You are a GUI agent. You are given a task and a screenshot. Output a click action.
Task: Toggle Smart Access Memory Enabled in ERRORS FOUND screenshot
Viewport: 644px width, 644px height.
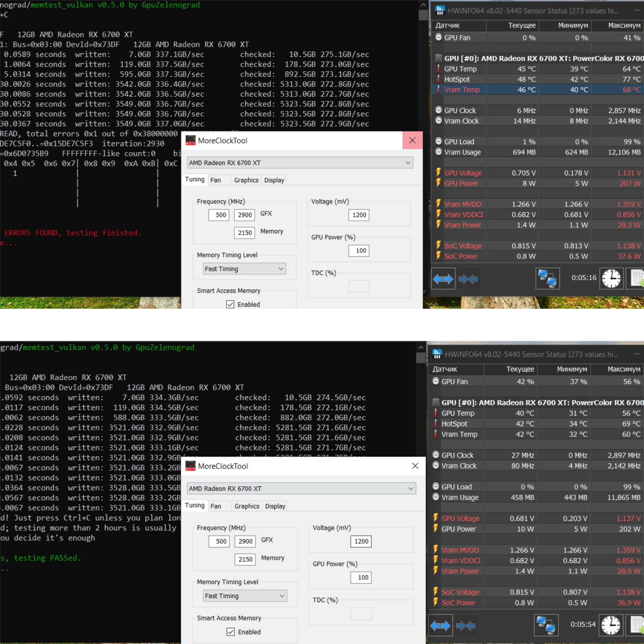point(230,304)
